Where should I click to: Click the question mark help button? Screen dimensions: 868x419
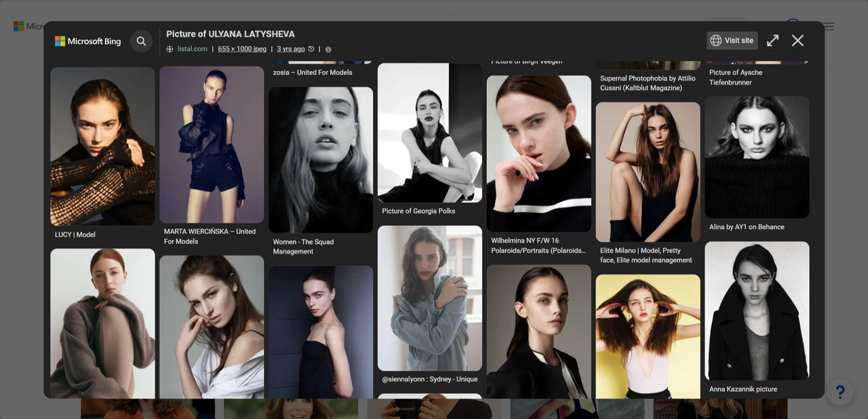[840, 392]
